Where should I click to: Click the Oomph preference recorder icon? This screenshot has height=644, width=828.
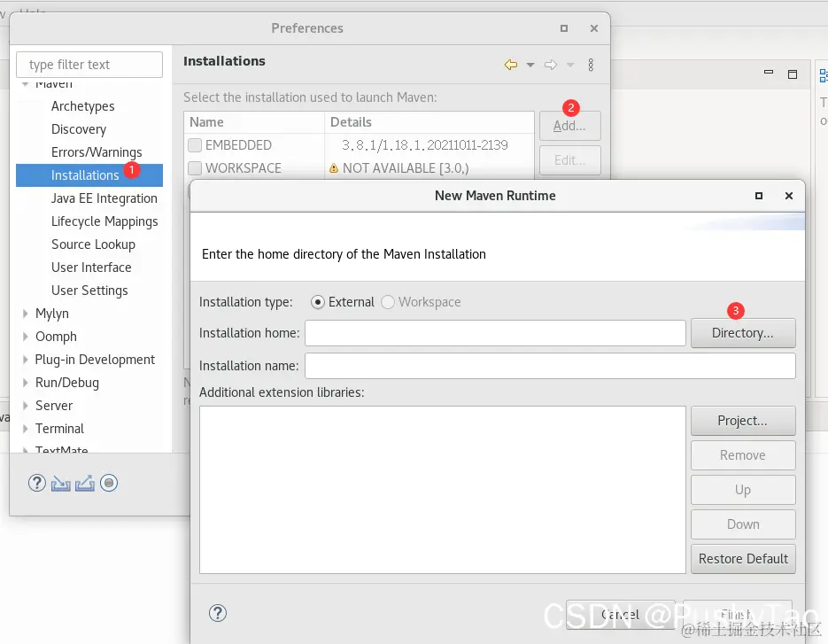tap(109, 483)
